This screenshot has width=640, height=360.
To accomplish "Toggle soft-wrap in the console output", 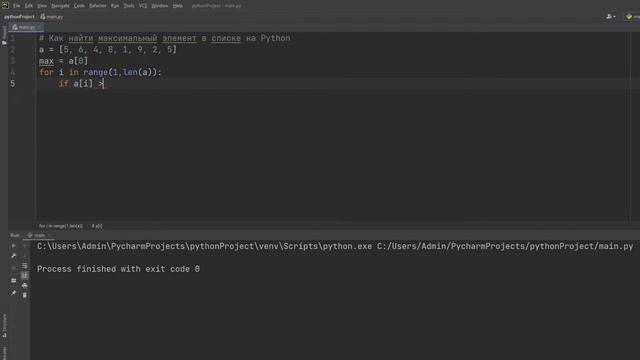I will point(24,266).
